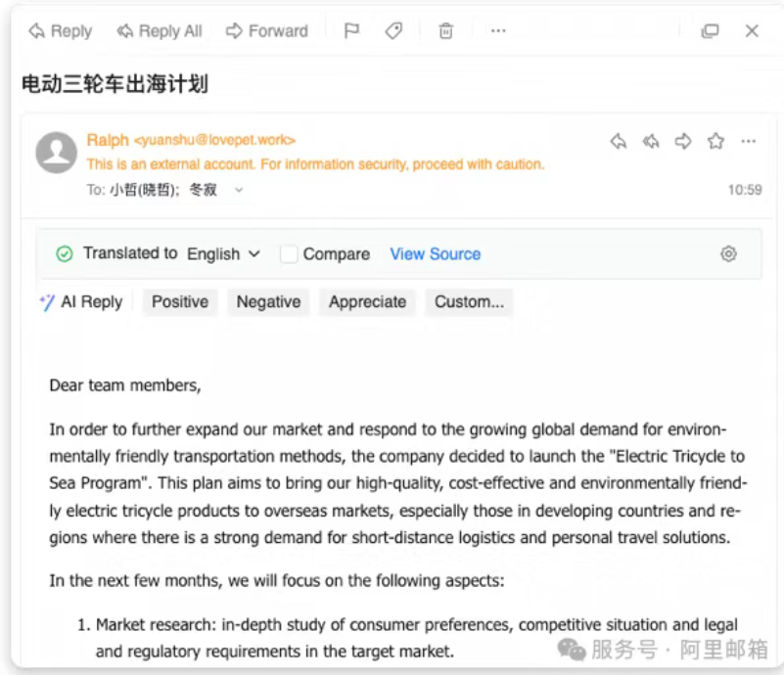Click the flag icon in top toolbar
The width and height of the screenshot is (784, 675).
(351, 31)
